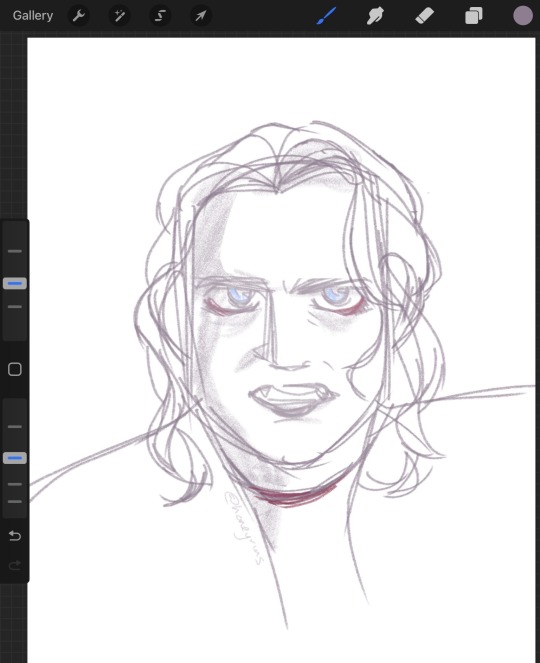Viewport: 540px width, 663px height.
Task: Open the Adjustments magic wand menu
Action: (x=119, y=16)
